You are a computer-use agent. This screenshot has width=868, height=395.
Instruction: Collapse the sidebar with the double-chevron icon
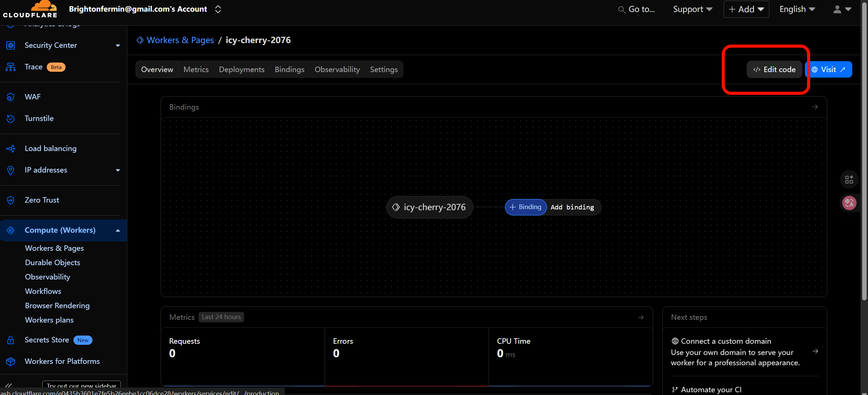click(9, 385)
